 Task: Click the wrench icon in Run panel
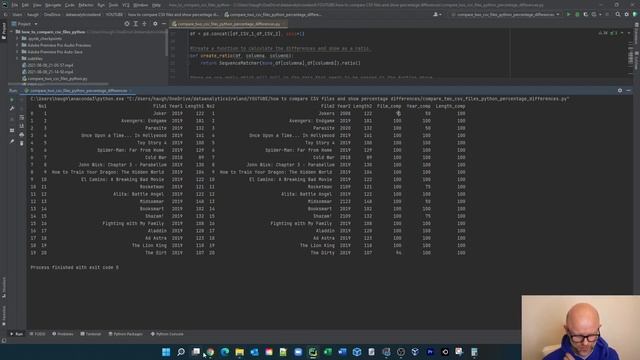(x=12, y=109)
